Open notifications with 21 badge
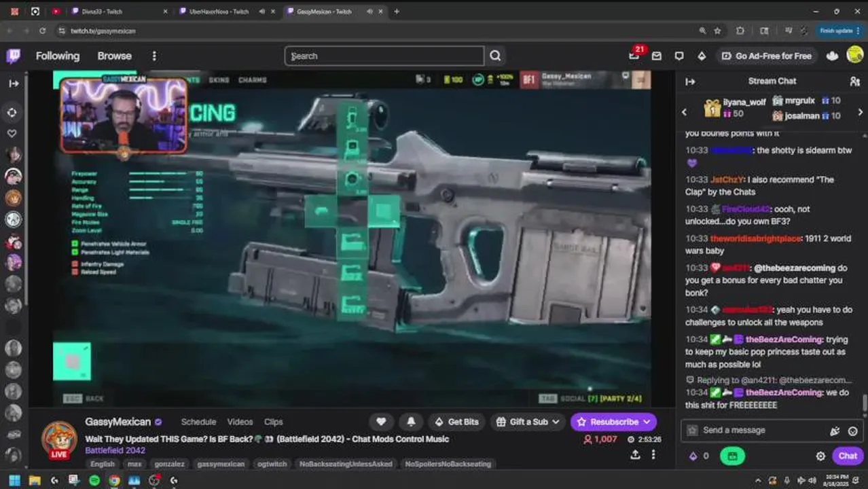Viewport: 868px width, 489px height. [x=634, y=56]
